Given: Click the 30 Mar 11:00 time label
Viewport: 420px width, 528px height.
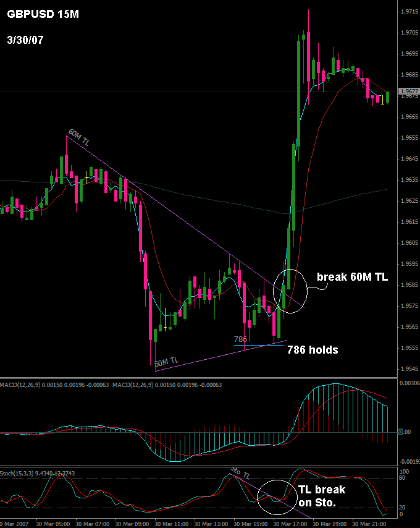Looking at the screenshot, I should 173,524.
